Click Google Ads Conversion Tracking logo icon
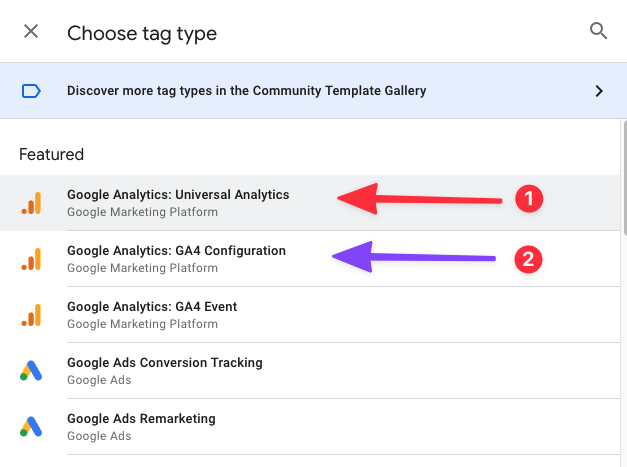Screen dimensions: 627x467 (x=31, y=371)
